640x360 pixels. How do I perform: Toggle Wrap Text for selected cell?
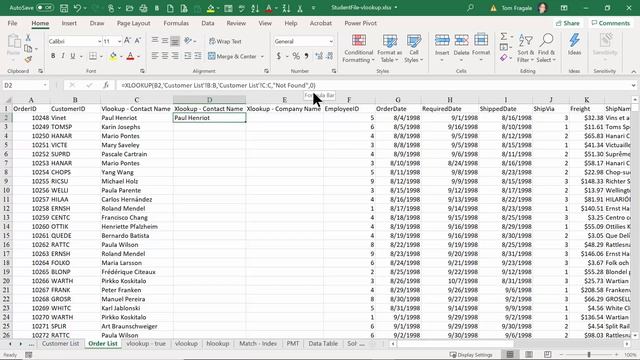[225, 41]
